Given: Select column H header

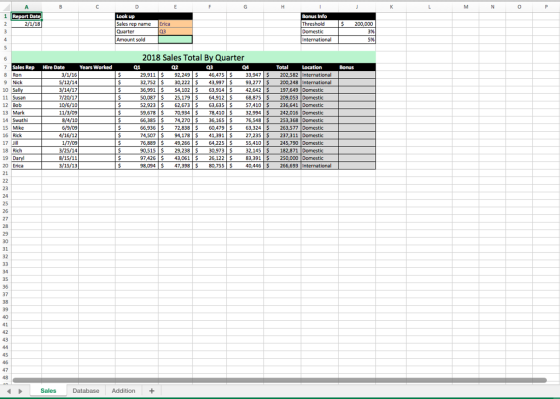Looking at the screenshot, I should 282,7.
